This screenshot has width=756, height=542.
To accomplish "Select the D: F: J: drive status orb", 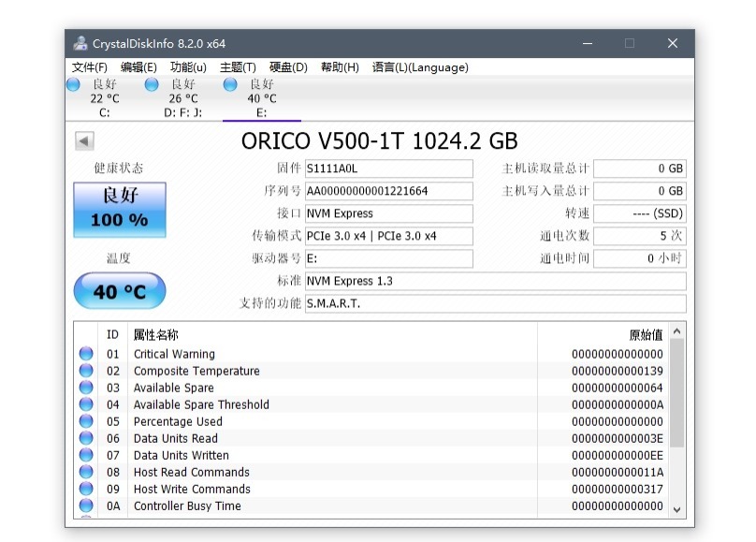I will [153, 85].
